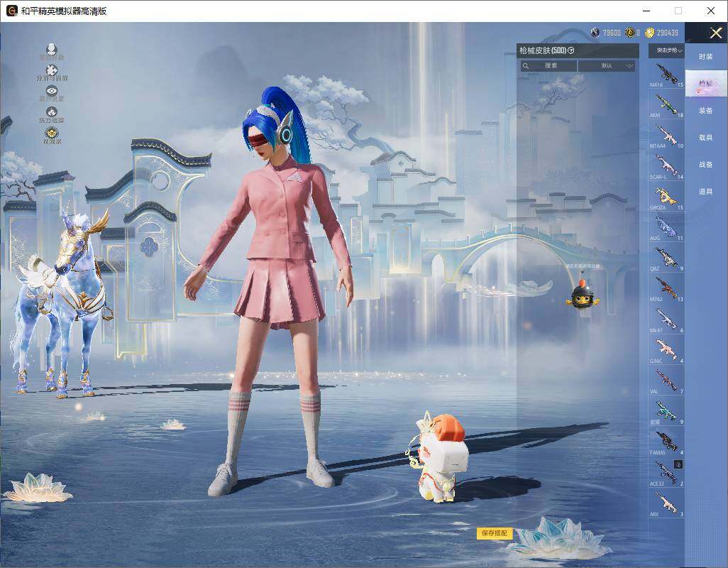Open the 道具 tab
The height and width of the screenshot is (568, 728).
point(706,192)
